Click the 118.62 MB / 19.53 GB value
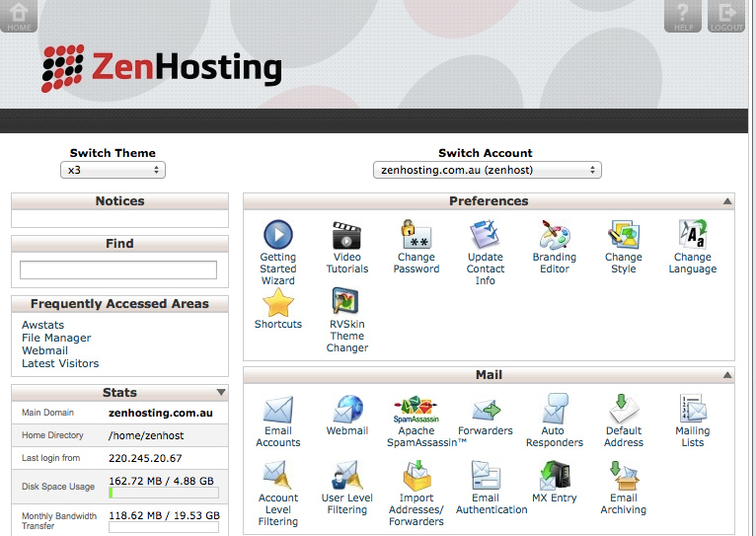 point(164,515)
